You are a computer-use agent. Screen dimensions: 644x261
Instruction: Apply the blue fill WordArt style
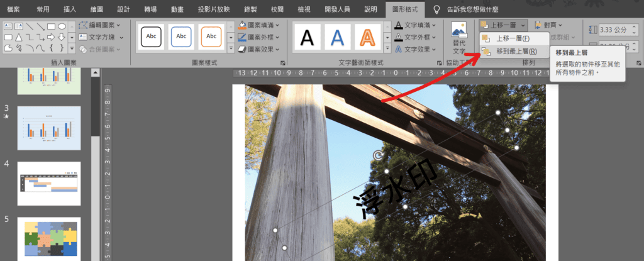click(x=337, y=37)
